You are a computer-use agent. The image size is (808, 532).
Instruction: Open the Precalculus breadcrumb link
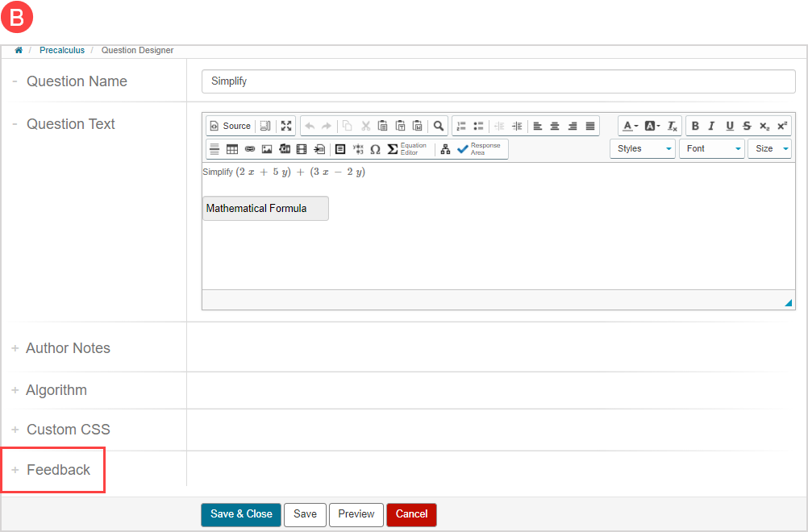pos(62,50)
